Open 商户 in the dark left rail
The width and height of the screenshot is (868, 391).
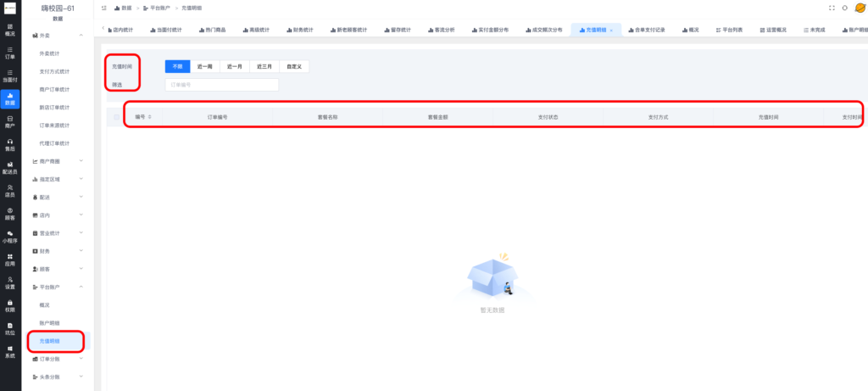click(10, 122)
